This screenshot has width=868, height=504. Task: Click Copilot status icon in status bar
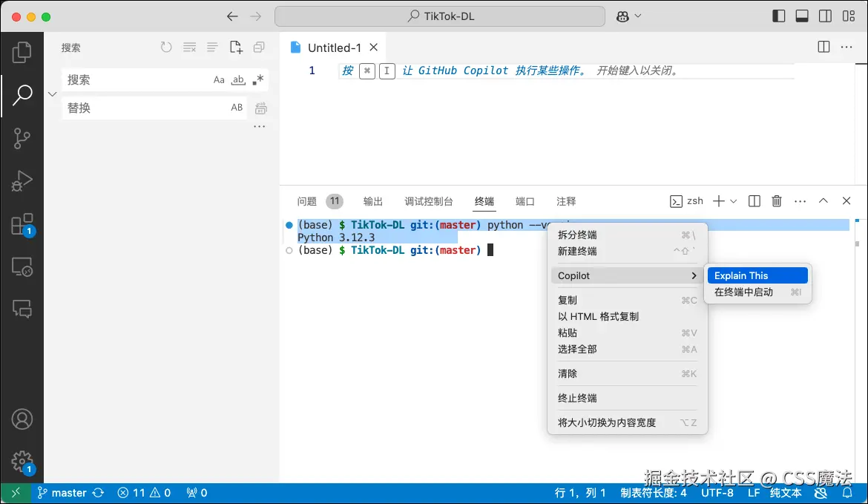(821, 492)
